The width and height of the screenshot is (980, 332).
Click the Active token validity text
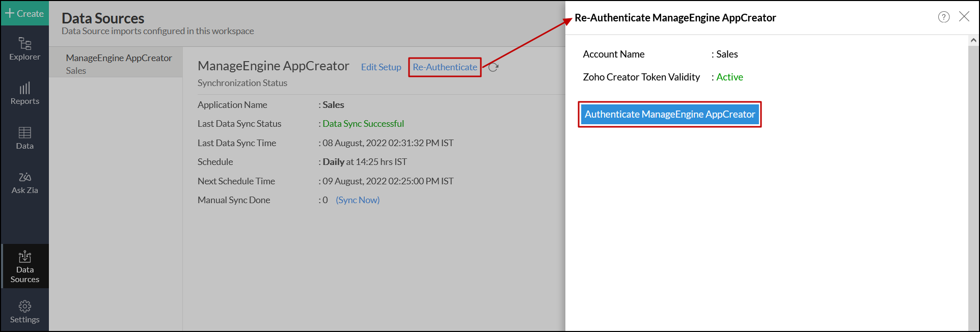coord(729,77)
